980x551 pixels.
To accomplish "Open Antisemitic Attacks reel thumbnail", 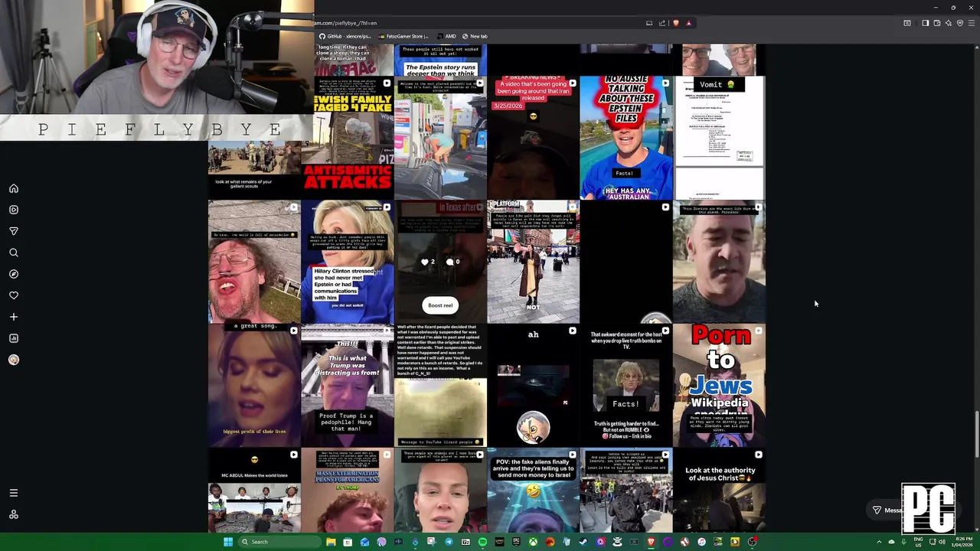I will point(348,138).
